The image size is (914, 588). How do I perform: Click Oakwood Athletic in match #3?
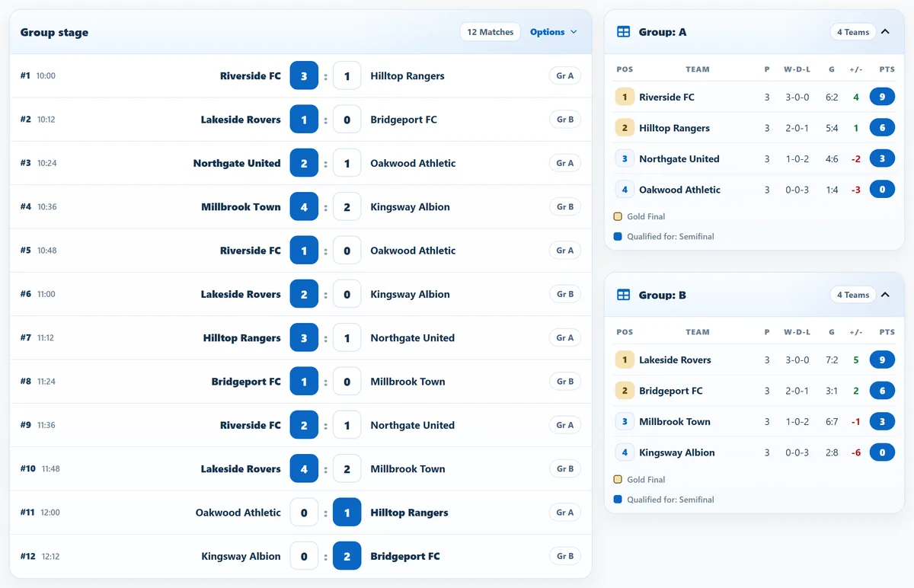413,163
